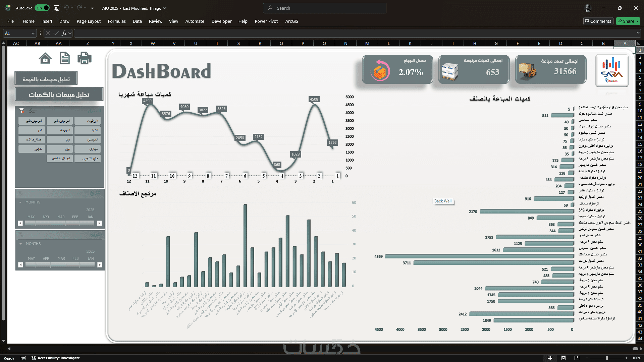Click the home icon on the dashboard

45,58
